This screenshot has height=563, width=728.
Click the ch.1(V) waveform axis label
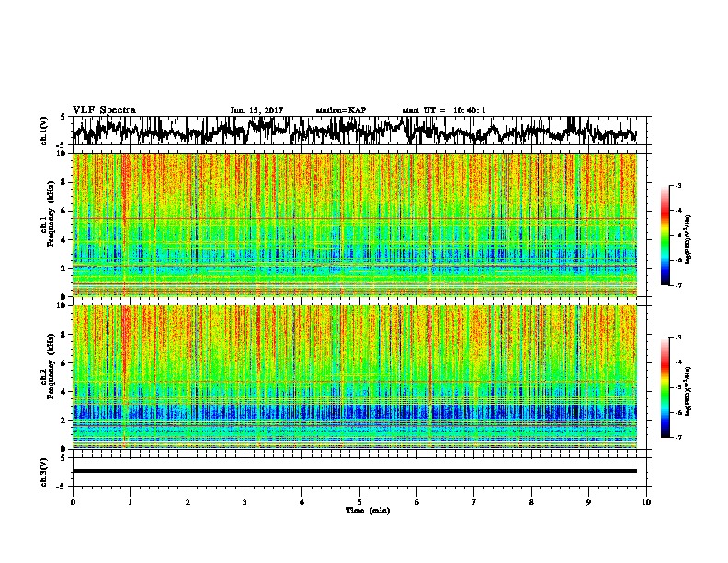(x=44, y=131)
